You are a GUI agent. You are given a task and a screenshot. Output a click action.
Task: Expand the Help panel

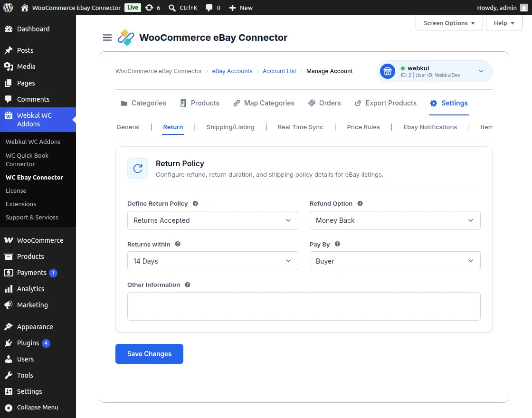(x=504, y=23)
